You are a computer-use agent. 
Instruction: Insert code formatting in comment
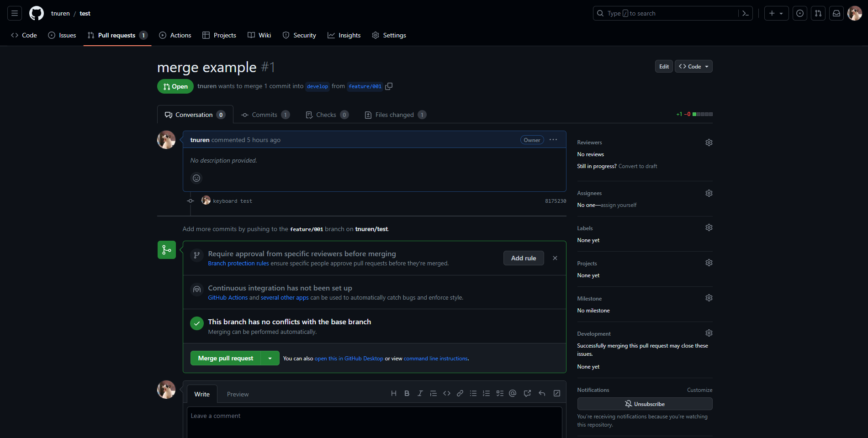coord(447,393)
